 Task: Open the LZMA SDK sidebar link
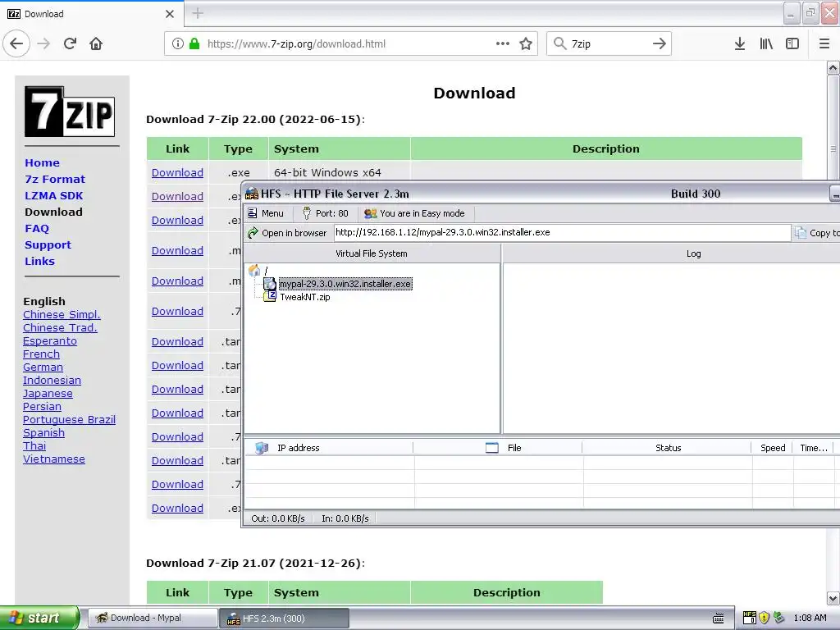[53, 195]
